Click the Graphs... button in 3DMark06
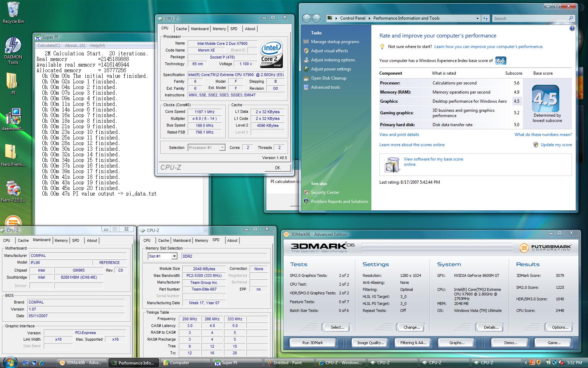Image resolution: width=588 pixels, height=368 pixels. tap(457, 343)
